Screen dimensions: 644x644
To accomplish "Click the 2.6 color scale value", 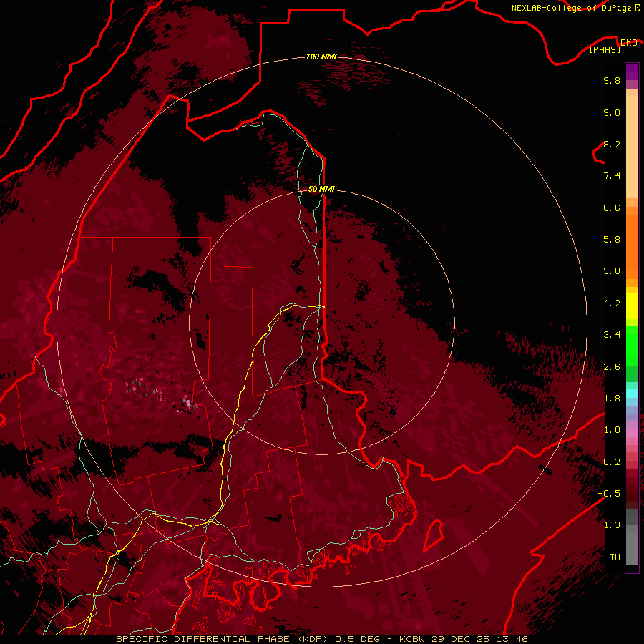I will [612, 367].
